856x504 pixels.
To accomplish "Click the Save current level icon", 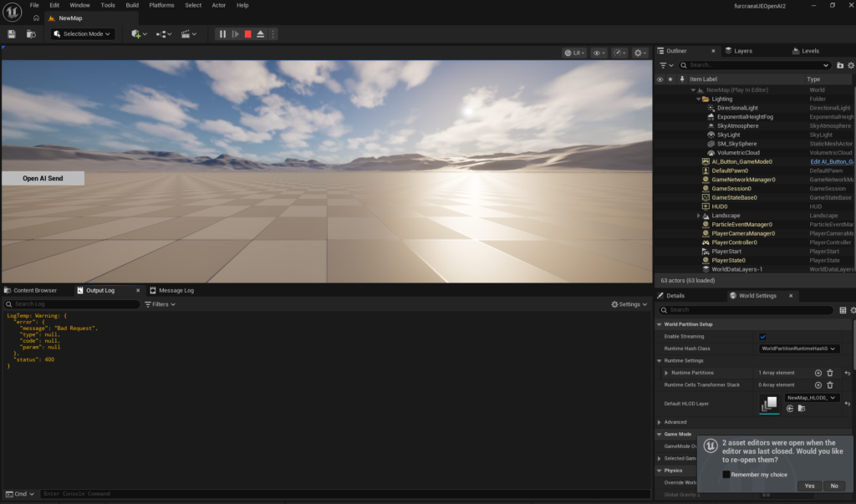I will (12, 34).
